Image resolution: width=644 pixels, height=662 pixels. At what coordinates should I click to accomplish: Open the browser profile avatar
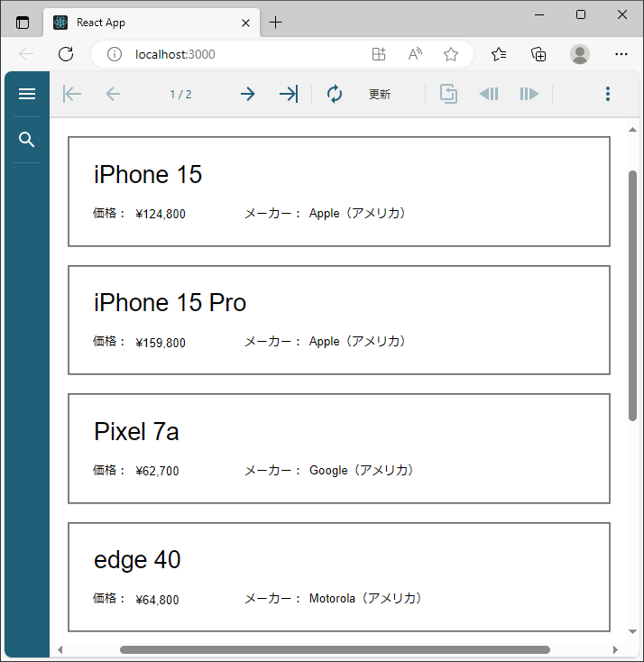(x=580, y=54)
